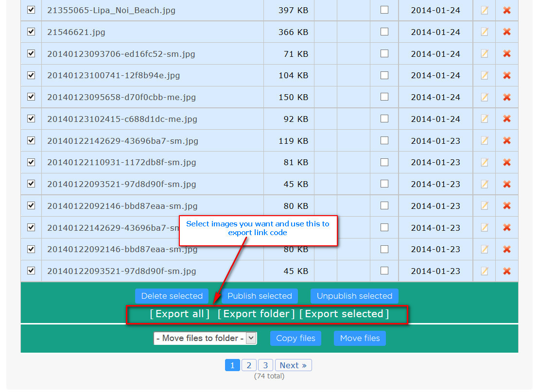Edit the 20140122110931-1172db8f-sm.jpg entry
539x392 pixels.
(x=484, y=162)
